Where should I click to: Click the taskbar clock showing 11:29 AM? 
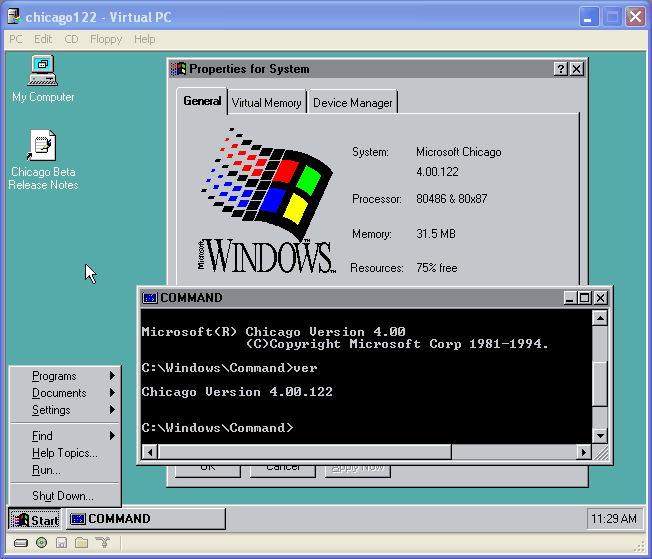click(x=614, y=519)
